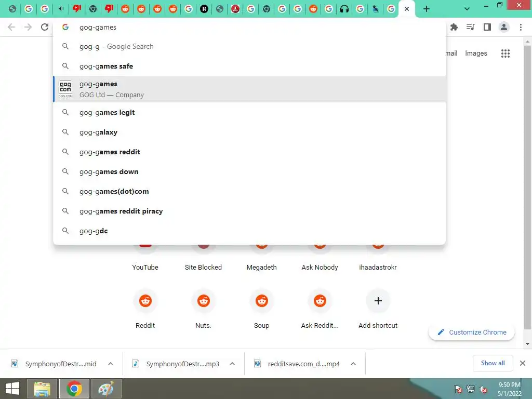Viewport: 532px width, 399px height.
Task: Open the Ask Reddit... shortcut icon
Action: 320,301
